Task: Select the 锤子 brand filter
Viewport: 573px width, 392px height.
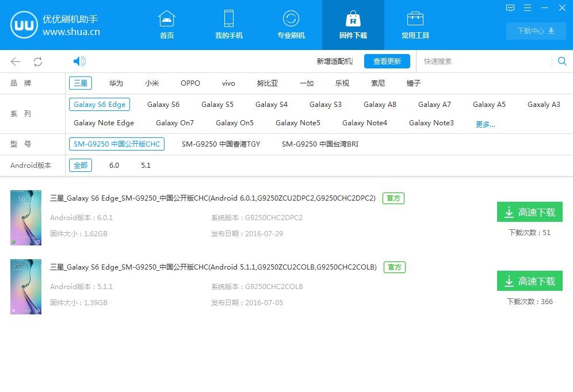Action: [x=413, y=83]
